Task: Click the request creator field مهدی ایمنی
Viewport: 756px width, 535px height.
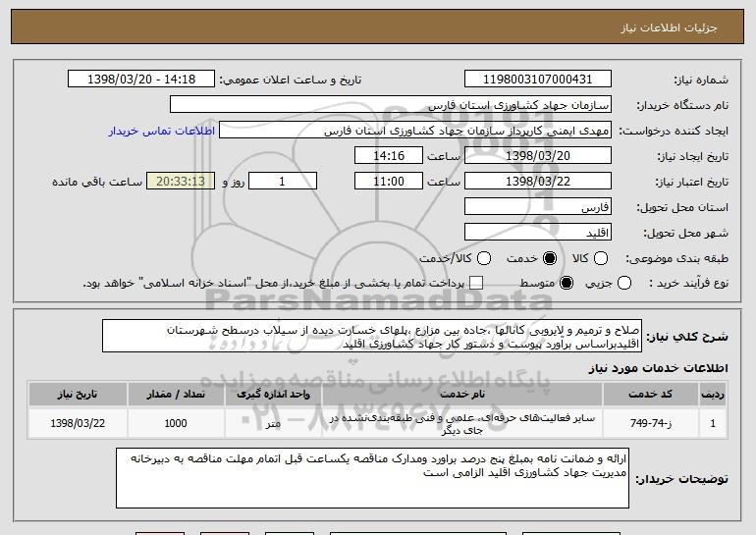Action: (415, 131)
